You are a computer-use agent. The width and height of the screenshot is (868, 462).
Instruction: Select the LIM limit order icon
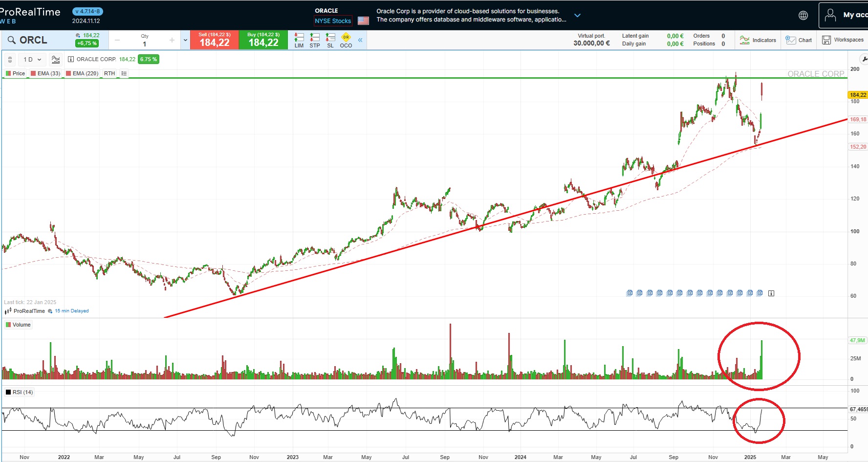(299, 39)
